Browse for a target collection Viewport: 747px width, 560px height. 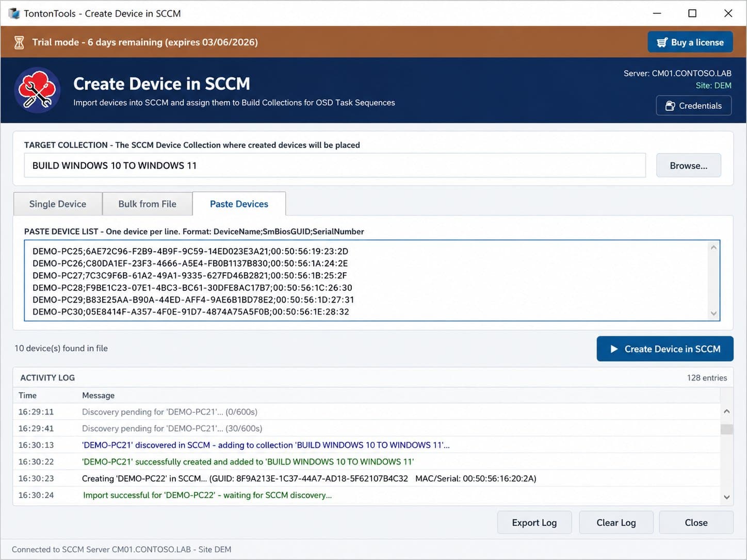point(688,166)
